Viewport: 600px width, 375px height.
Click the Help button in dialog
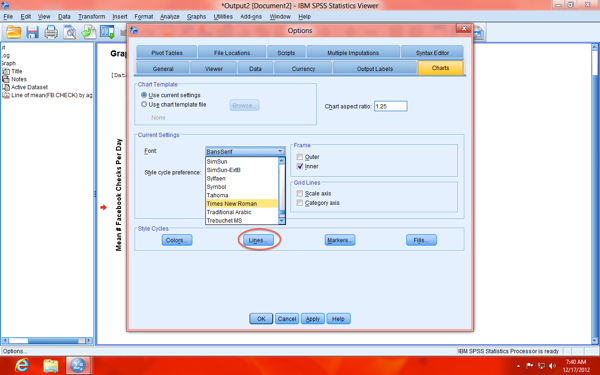(x=338, y=319)
